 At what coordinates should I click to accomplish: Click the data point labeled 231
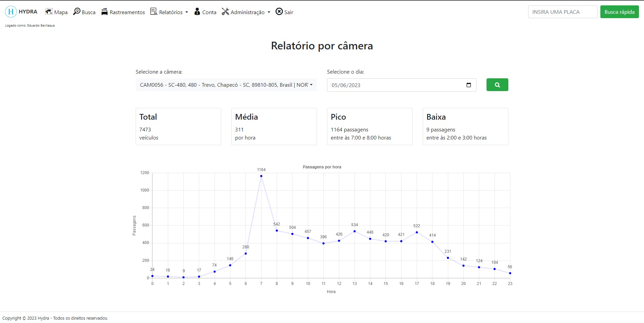click(448, 258)
